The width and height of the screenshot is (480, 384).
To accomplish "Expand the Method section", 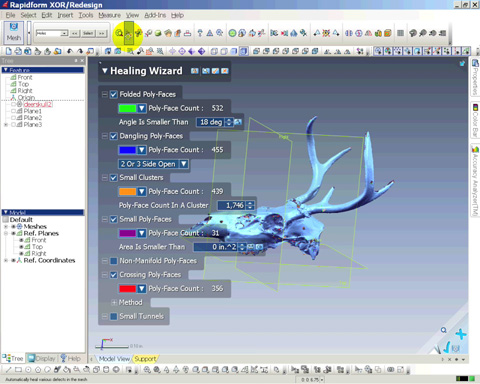I will click(x=114, y=302).
